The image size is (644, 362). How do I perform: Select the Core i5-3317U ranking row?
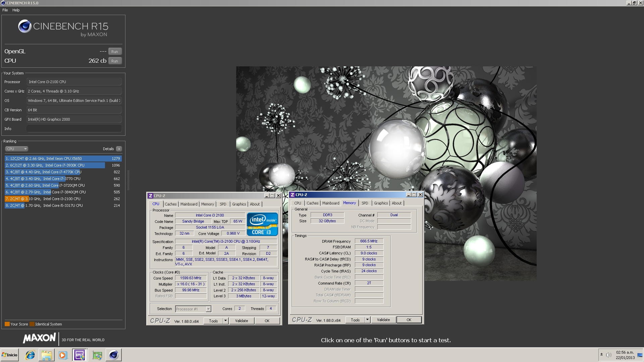click(63, 205)
